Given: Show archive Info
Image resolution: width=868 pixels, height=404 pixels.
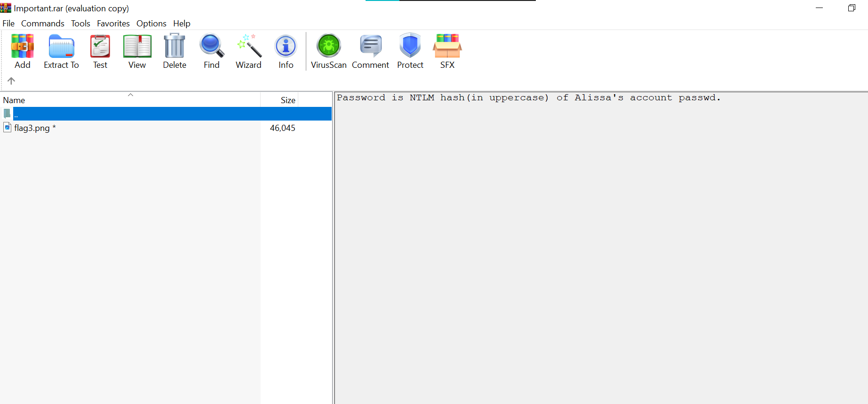Looking at the screenshot, I should [x=286, y=46].
